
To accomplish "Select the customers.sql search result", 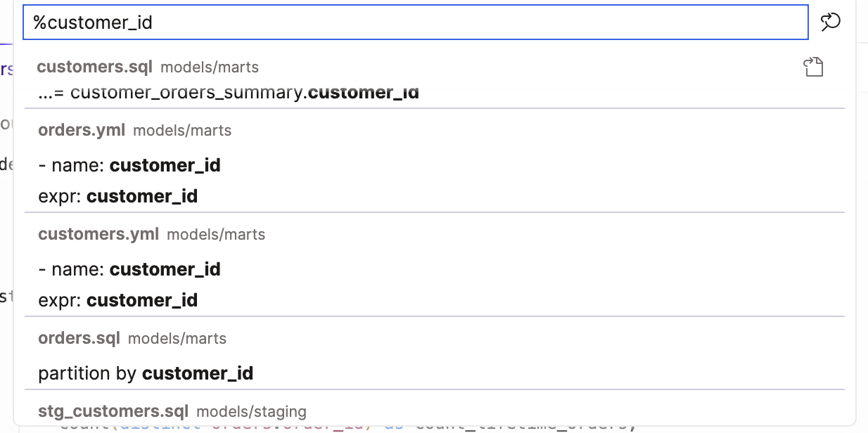I will [x=95, y=67].
